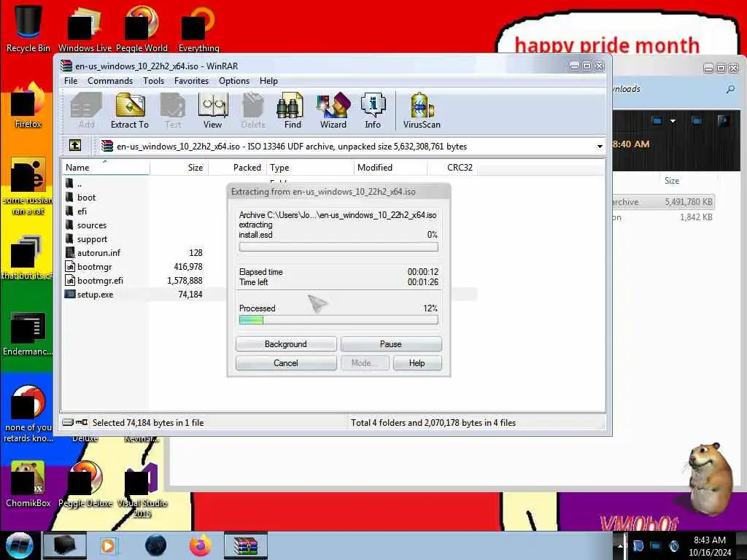Screen dimensions: 747x560
Task: Sort by Type column header
Action: point(310,168)
